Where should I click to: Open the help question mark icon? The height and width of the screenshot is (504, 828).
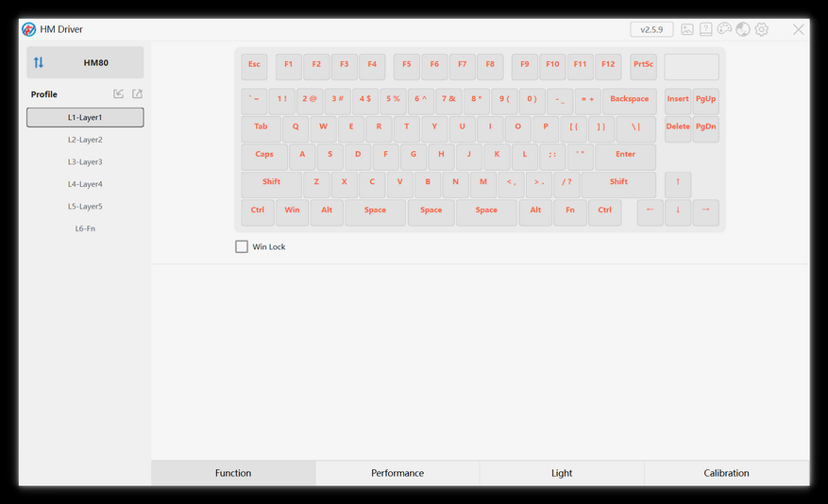click(x=705, y=29)
